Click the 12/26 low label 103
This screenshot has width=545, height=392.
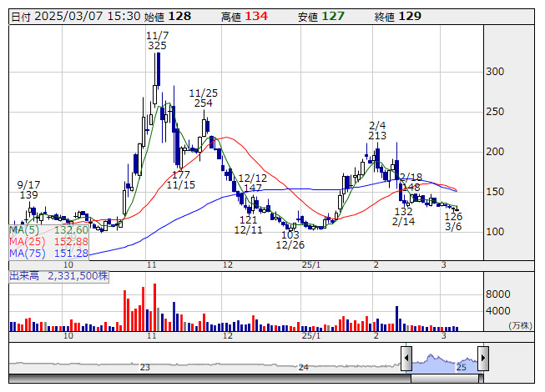tap(290, 235)
